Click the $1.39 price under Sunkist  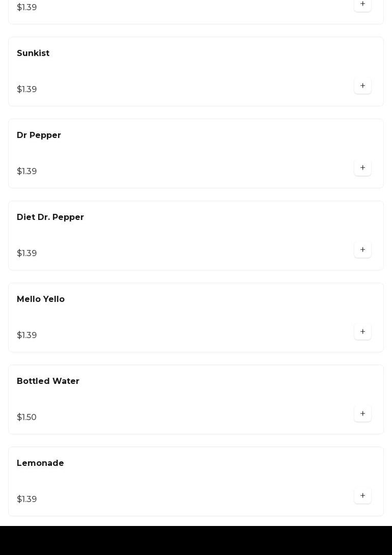[x=27, y=90]
